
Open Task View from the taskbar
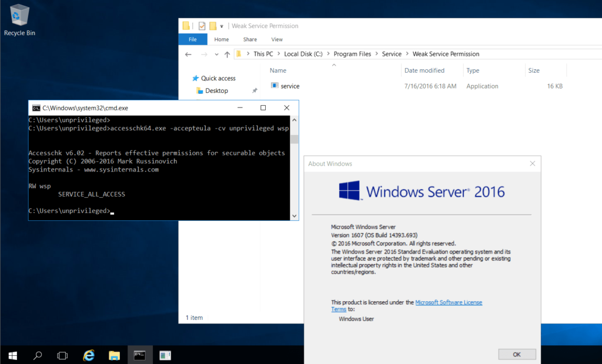(62, 356)
